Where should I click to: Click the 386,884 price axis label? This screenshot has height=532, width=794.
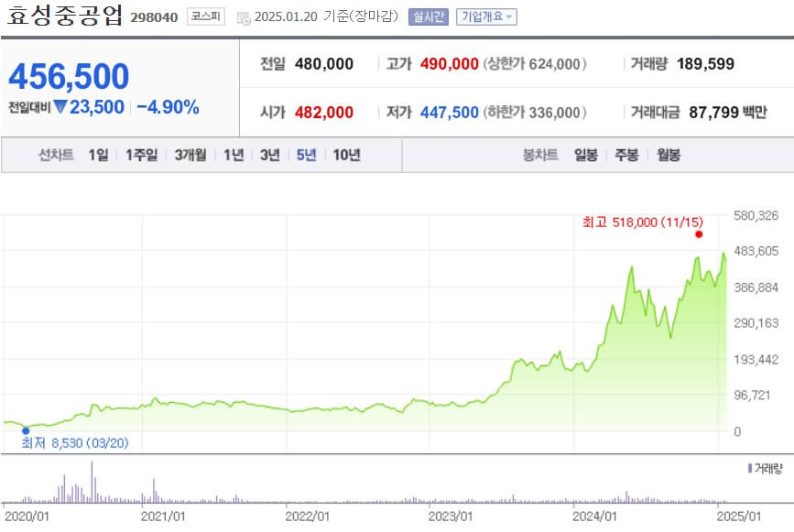[756, 288]
